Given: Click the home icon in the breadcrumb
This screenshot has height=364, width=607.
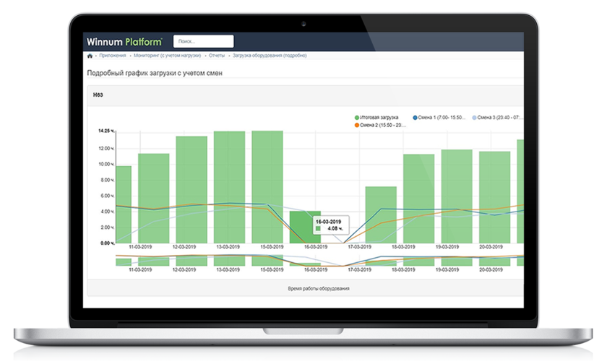Looking at the screenshot, I should click(90, 56).
